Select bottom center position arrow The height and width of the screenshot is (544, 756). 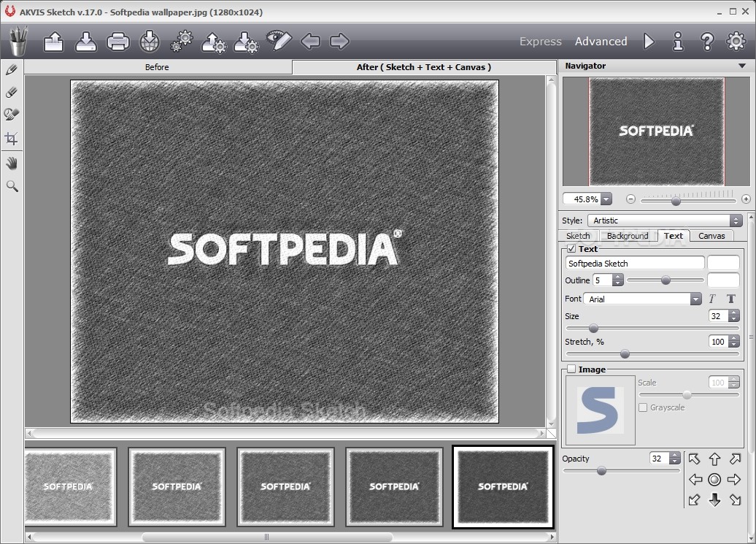[714, 500]
